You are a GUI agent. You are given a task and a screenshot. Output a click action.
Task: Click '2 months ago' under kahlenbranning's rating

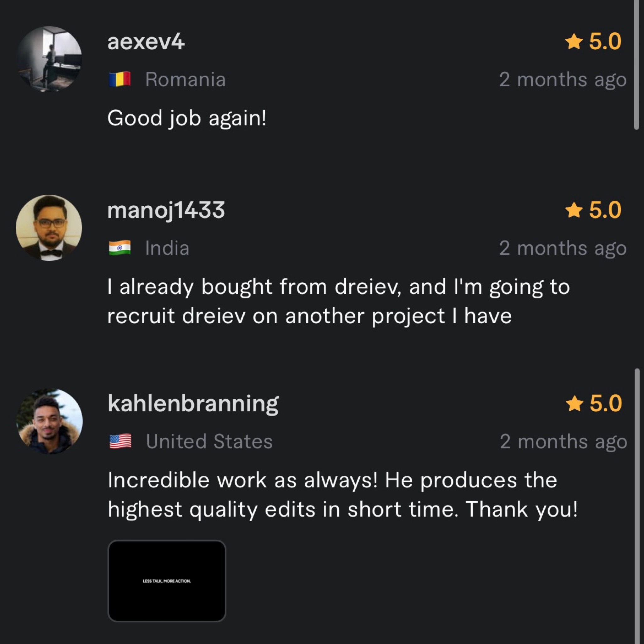[x=563, y=441]
